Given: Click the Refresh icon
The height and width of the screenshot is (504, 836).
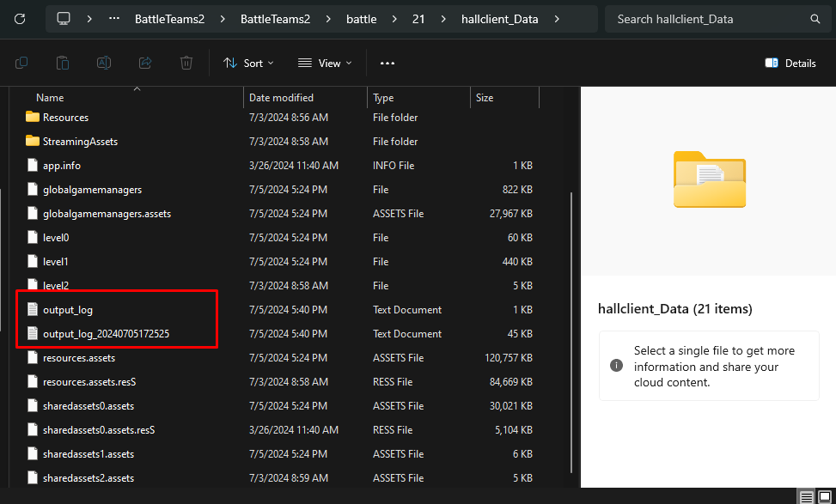Looking at the screenshot, I should [x=20, y=19].
